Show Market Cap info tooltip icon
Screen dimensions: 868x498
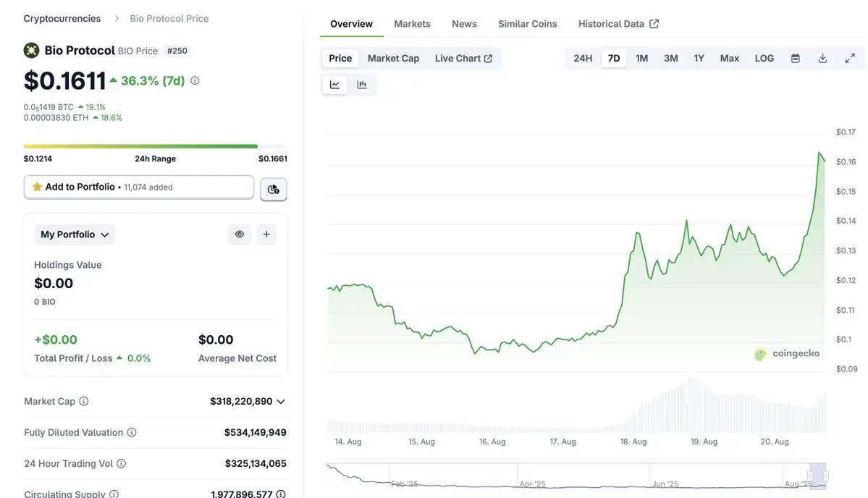83,401
